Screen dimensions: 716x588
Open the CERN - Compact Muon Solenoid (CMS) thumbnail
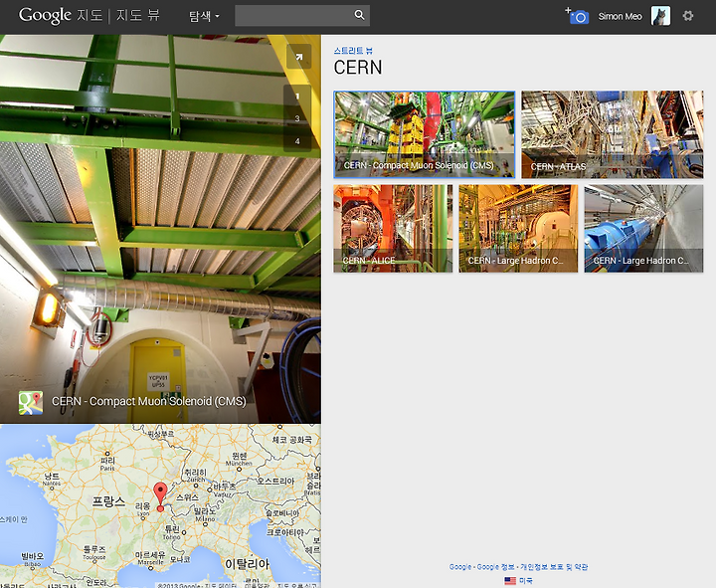[425, 134]
